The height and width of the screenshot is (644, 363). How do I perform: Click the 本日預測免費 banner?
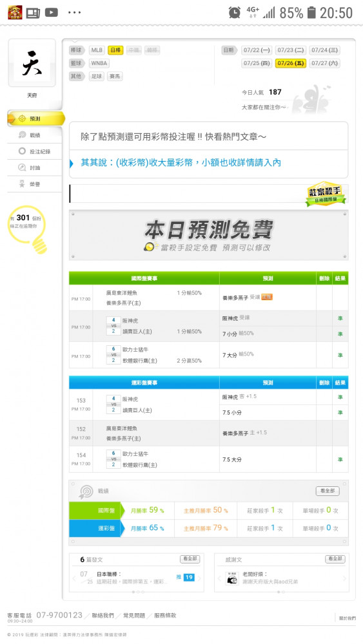[x=208, y=235]
